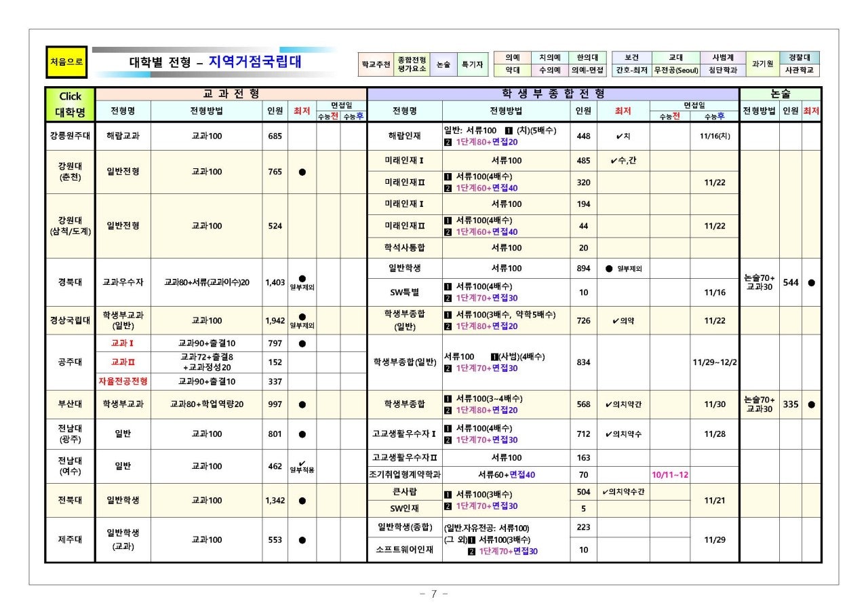Select 부산대 university name
This screenshot has height=614, width=868.
(x=71, y=404)
